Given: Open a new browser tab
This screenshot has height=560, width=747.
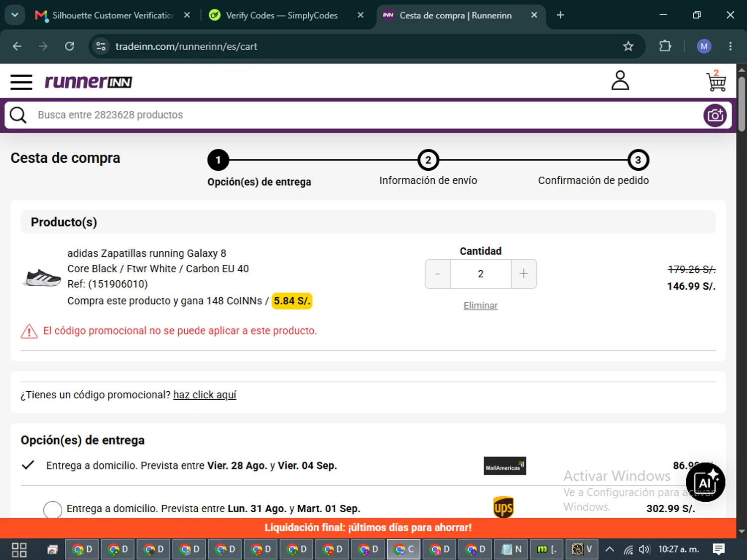Looking at the screenshot, I should 560,15.
